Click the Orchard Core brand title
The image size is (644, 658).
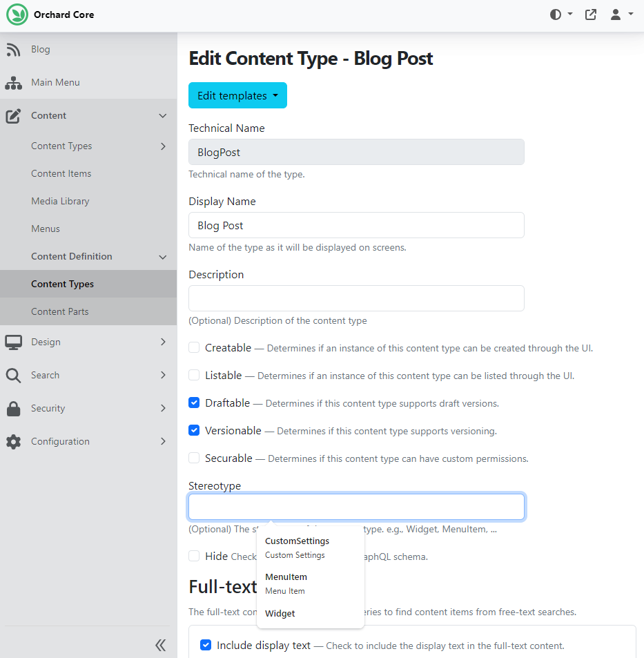click(x=64, y=14)
